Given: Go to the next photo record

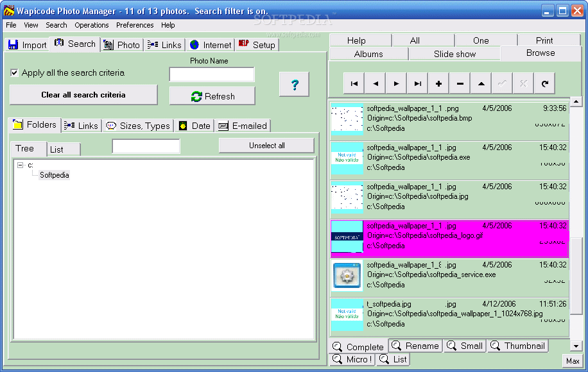Looking at the screenshot, I should [x=396, y=83].
